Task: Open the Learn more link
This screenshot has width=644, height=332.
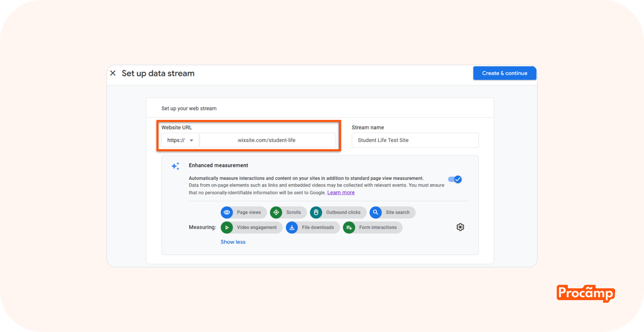Action: point(341,192)
